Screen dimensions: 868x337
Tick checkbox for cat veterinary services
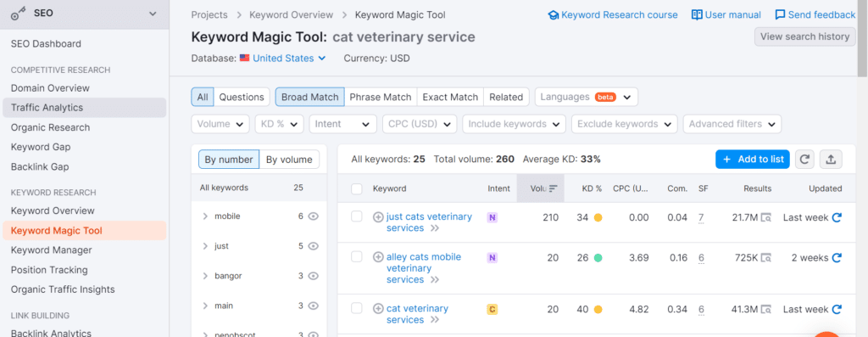click(357, 307)
